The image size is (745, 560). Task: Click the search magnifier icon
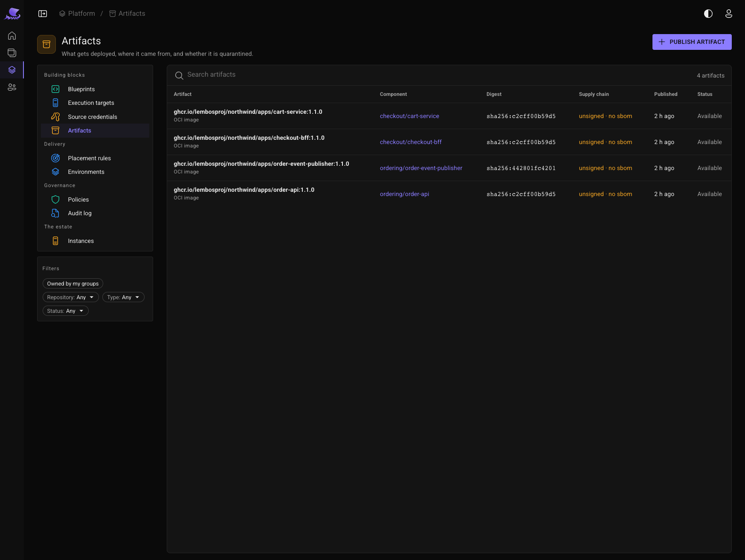pyautogui.click(x=179, y=75)
